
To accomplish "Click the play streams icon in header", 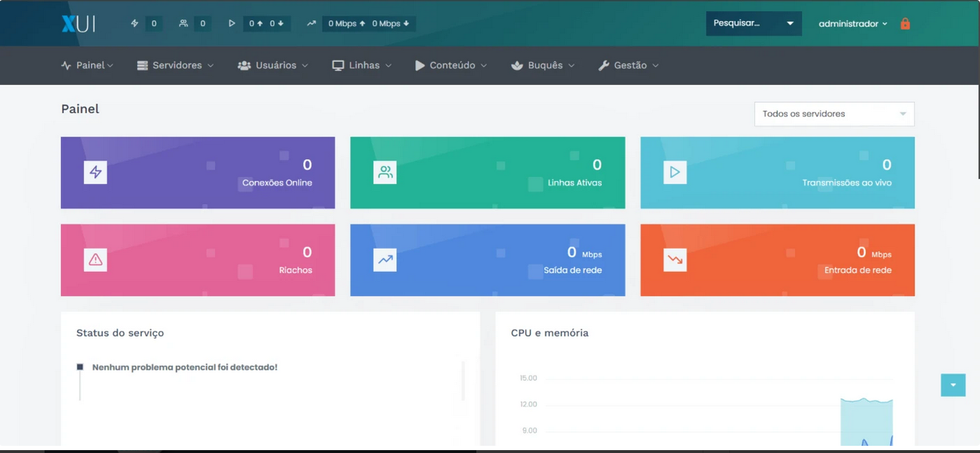I will click(x=231, y=24).
